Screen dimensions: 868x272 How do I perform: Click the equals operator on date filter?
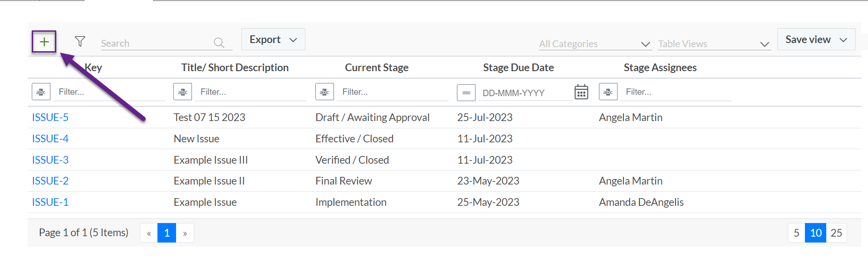click(466, 92)
